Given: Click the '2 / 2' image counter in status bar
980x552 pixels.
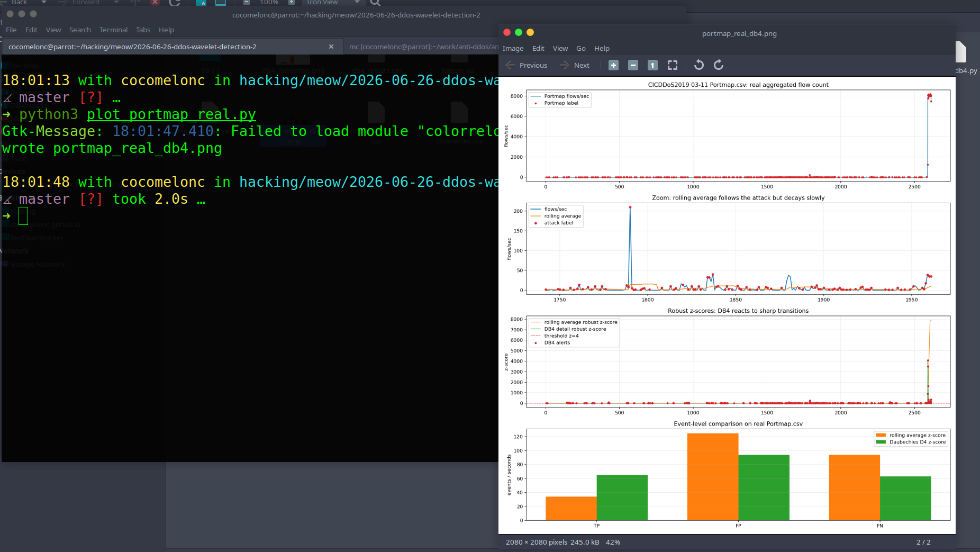Looking at the screenshot, I should [x=923, y=542].
